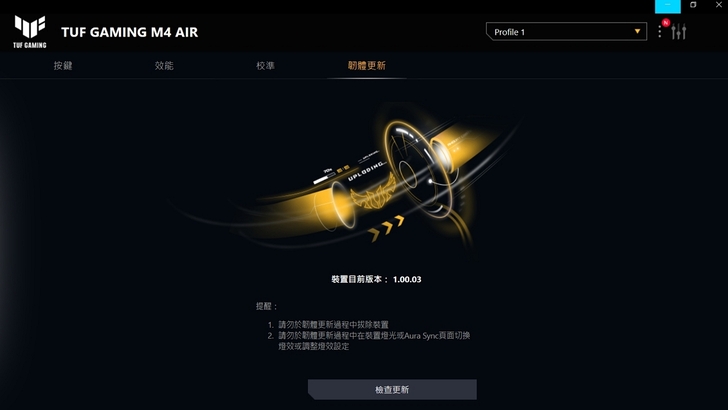Restore down the application window
The height and width of the screenshot is (410, 728).
coord(693,5)
